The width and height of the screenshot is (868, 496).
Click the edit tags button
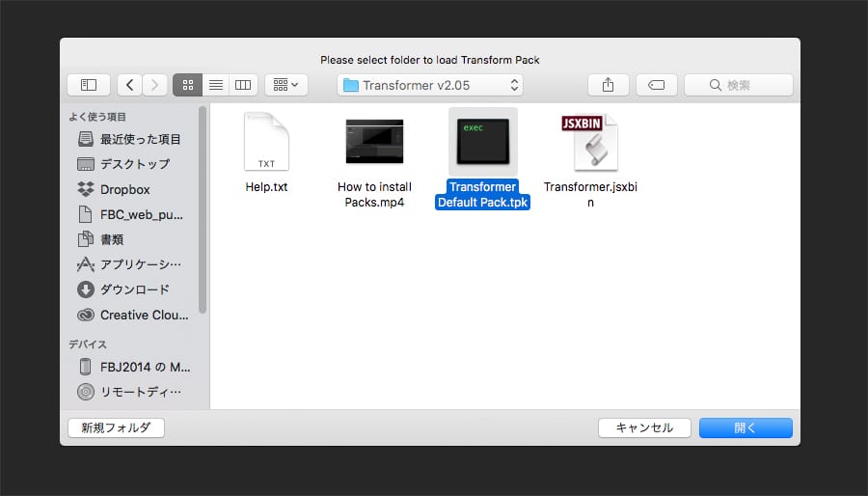coord(657,85)
